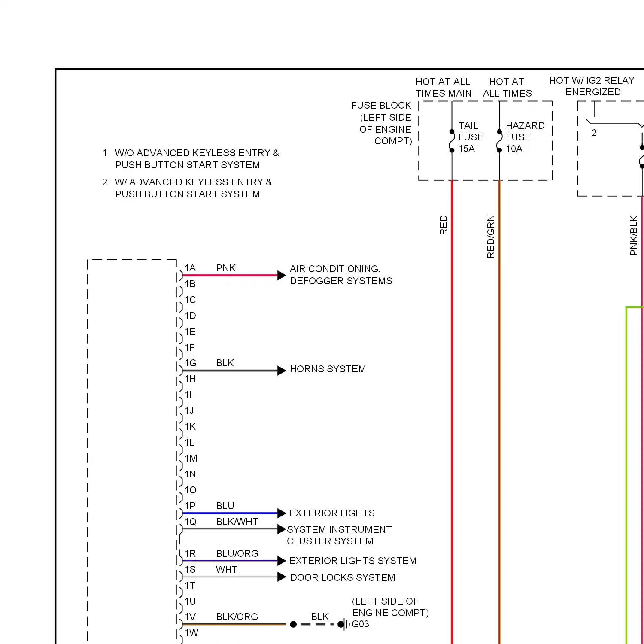Viewport: 644px width, 644px height.
Task: Click the 1R pin label
Action: pos(190,554)
